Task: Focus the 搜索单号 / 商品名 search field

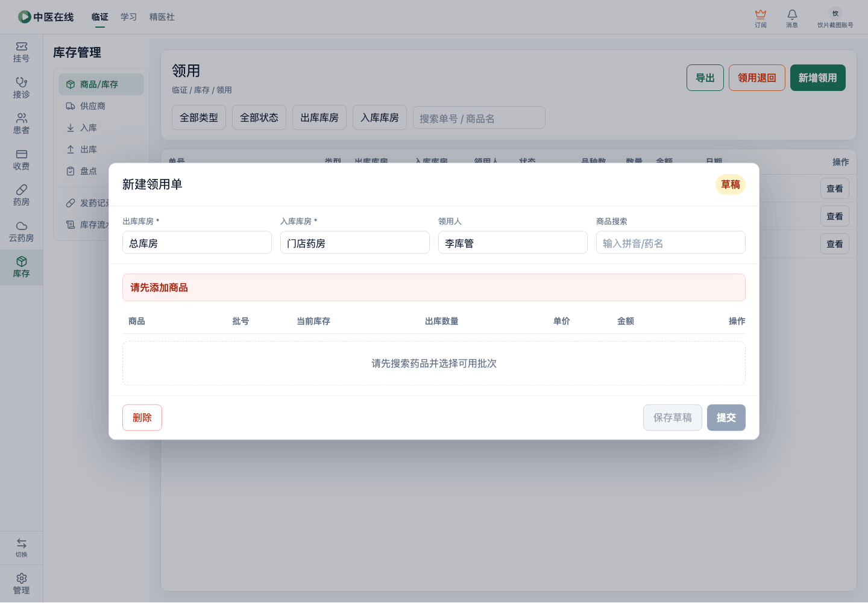Action: [x=479, y=117]
